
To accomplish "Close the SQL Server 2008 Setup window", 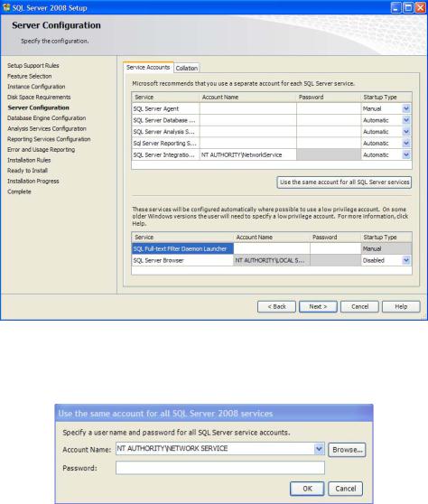I will (x=420, y=8).
